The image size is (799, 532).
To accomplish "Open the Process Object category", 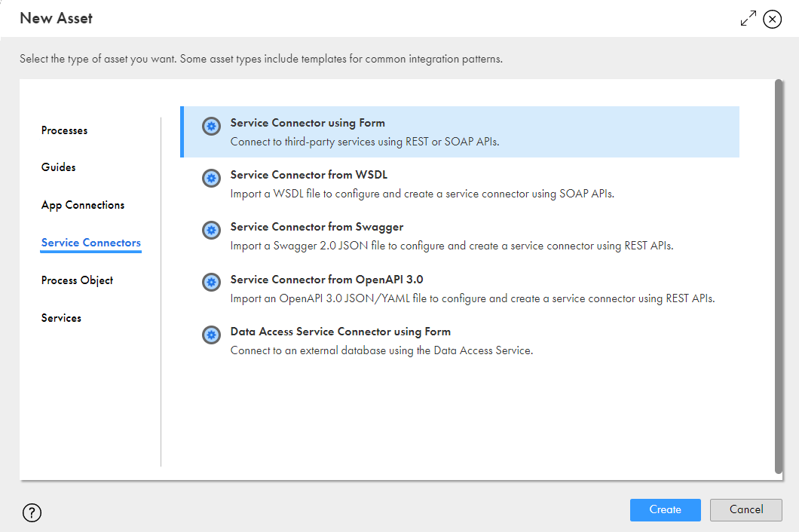I will pyautogui.click(x=77, y=280).
